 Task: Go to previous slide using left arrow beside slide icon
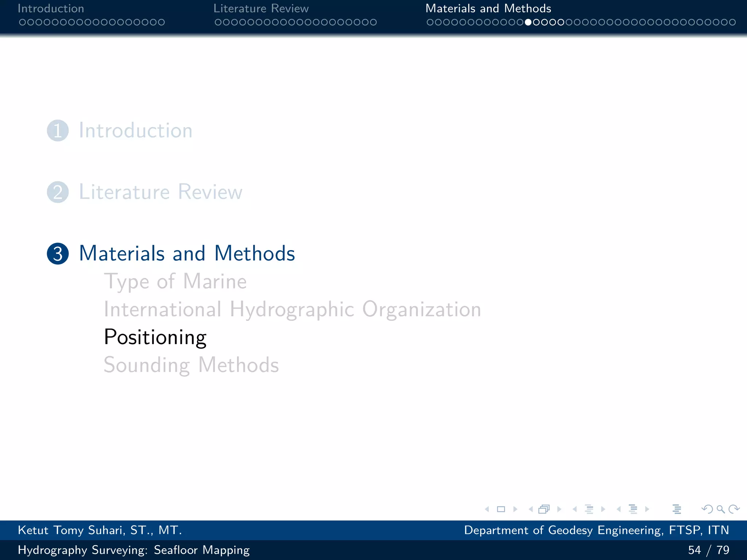pyautogui.click(x=487, y=509)
